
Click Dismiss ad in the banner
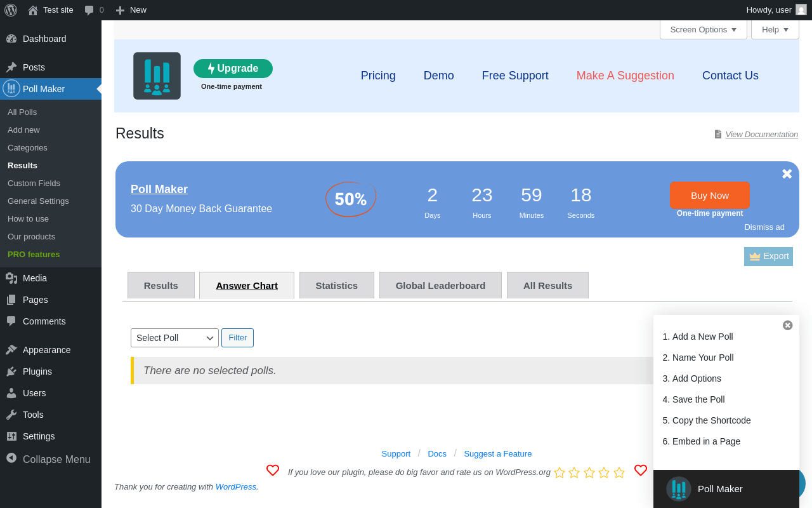point(764,227)
